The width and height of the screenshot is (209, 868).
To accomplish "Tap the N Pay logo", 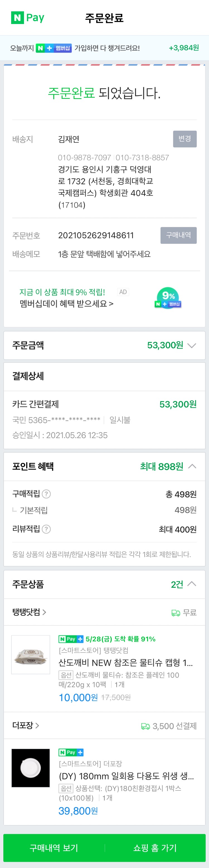I will tap(28, 18).
